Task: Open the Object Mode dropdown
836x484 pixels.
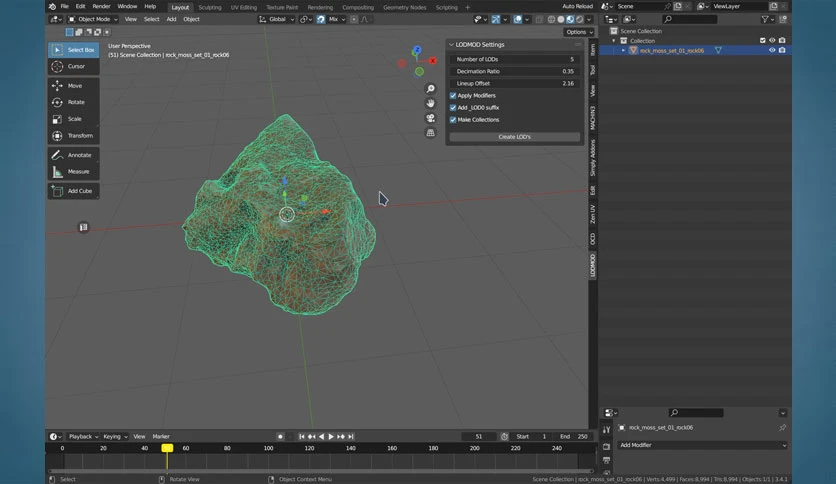Action: [x=92, y=19]
